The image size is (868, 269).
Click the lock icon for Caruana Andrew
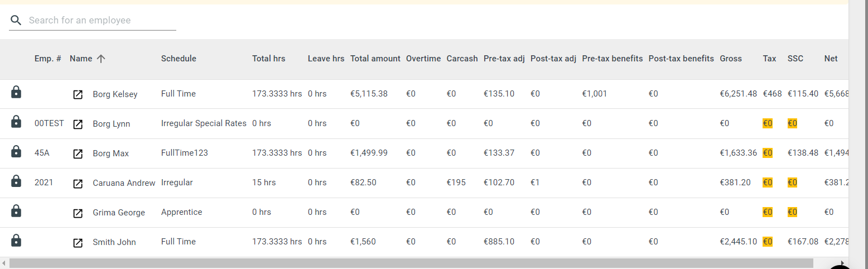[x=16, y=181]
